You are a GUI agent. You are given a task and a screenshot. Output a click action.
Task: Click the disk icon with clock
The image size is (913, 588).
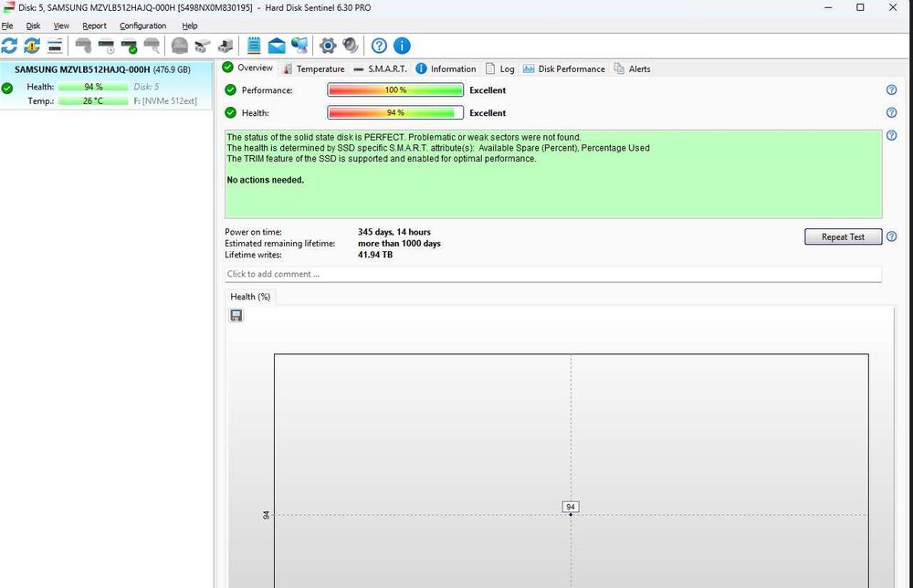click(106, 46)
